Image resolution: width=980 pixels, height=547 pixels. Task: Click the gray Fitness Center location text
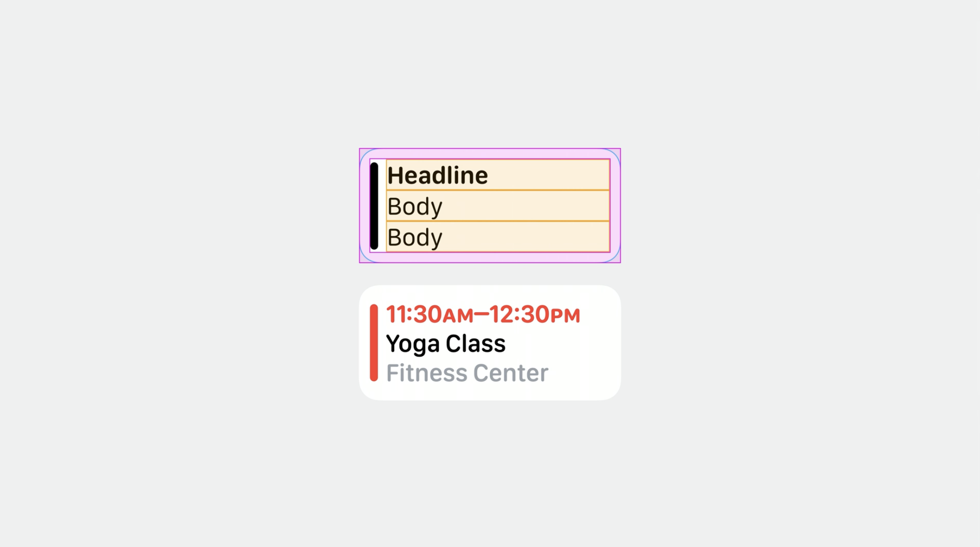467,373
